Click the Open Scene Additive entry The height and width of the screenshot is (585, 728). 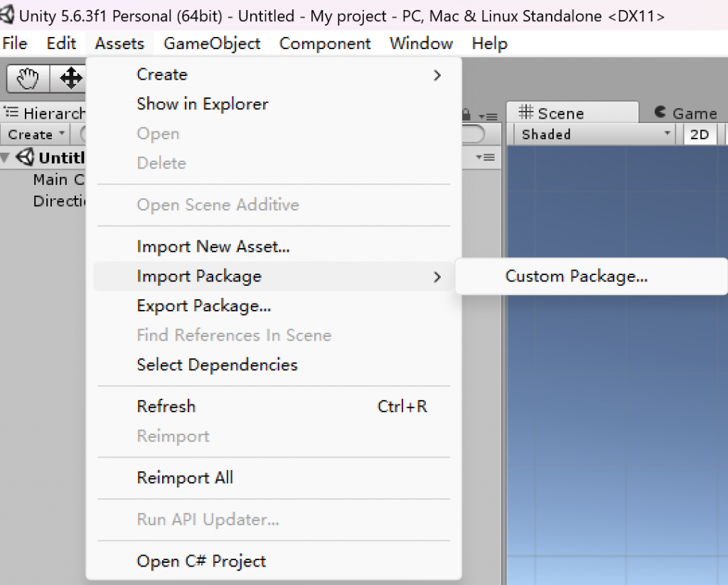click(274, 205)
